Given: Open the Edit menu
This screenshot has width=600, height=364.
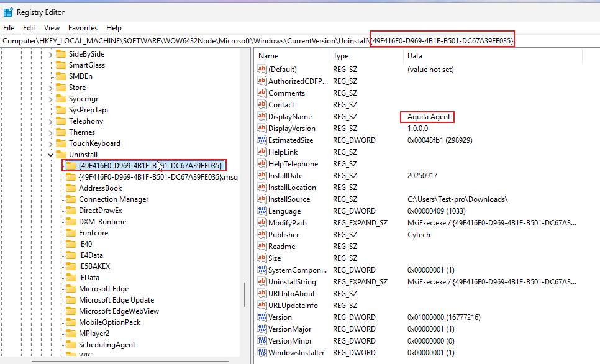Looking at the screenshot, I should (29, 28).
